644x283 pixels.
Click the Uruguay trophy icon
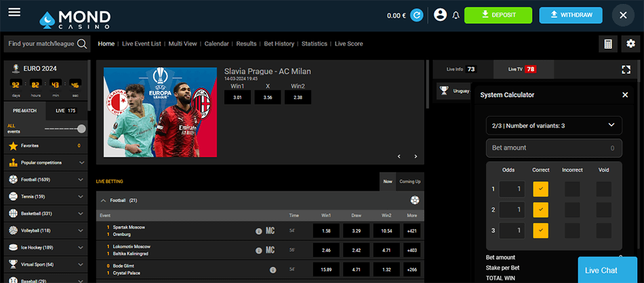pos(444,90)
